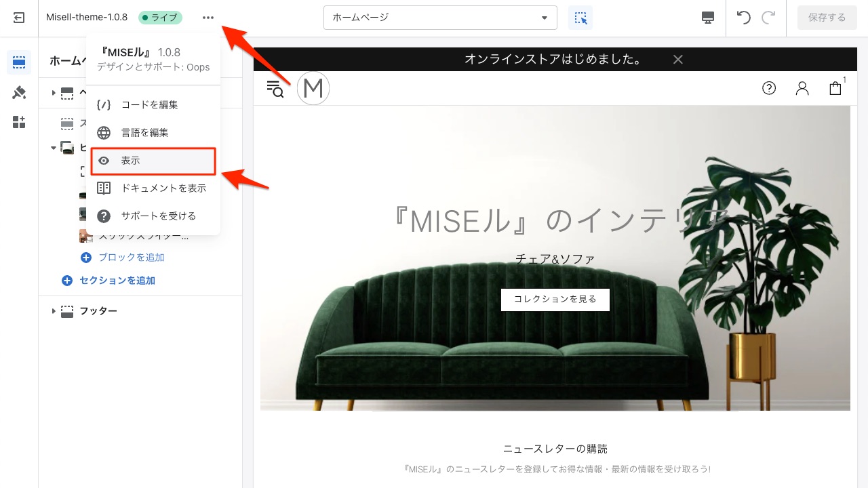Screen dimensions: 868x488
Task: Click the code braces icon
Action: pos(104,105)
